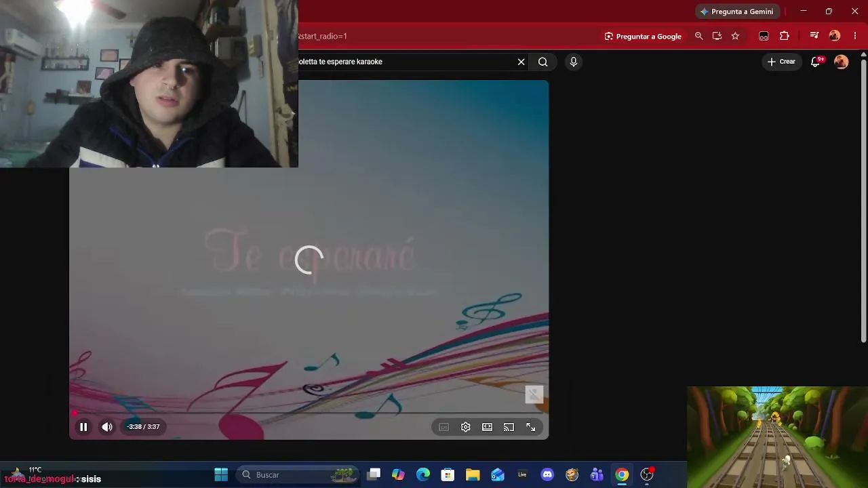Click the address bar URL text

pos(323,36)
